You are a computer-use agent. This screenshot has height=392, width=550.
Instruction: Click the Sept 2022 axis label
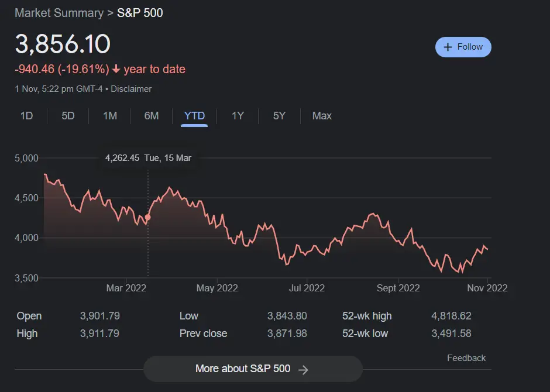point(398,288)
